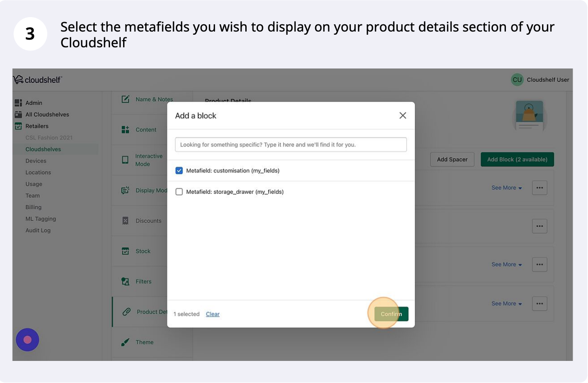Open the fourth row's more options button
This screenshot has height=383, width=588.
pyautogui.click(x=540, y=304)
